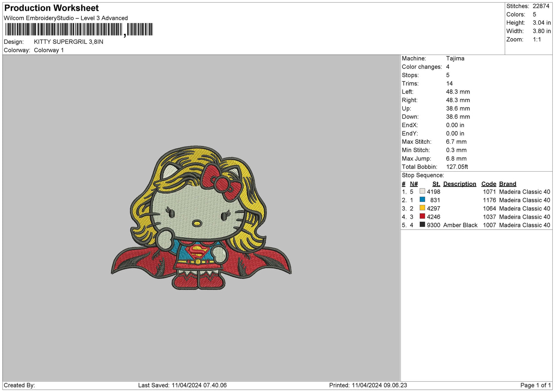
Task: Click the red thread color swatch in row 4
Action: pos(422,216)
